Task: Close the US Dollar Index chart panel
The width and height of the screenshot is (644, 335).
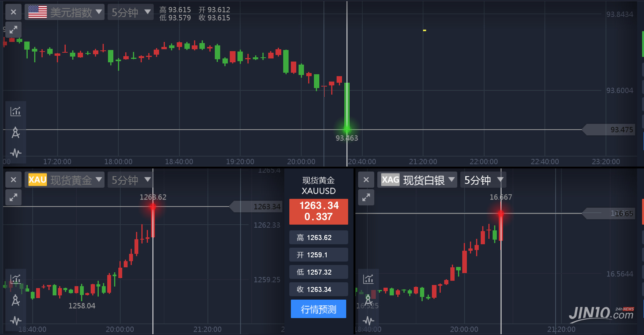Action: pyautogui.click(x=13, y=12)
